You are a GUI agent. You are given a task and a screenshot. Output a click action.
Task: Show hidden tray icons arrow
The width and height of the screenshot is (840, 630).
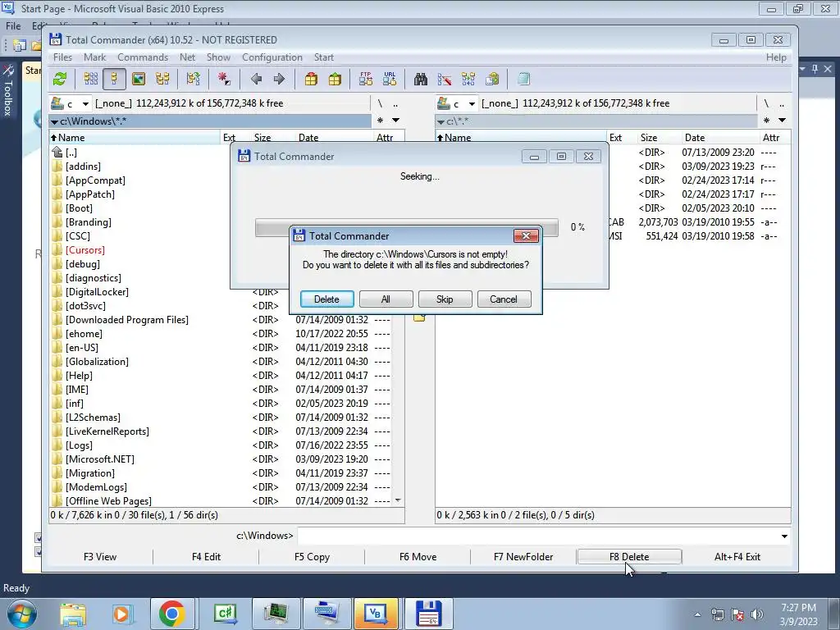coord(697,614)
